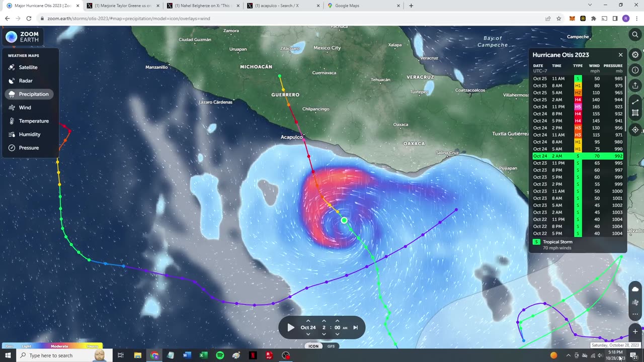The image size is (644, 362).
Task: Click the wind animation overlay icon
Action: pyautogui.click(x=635, y=302)
